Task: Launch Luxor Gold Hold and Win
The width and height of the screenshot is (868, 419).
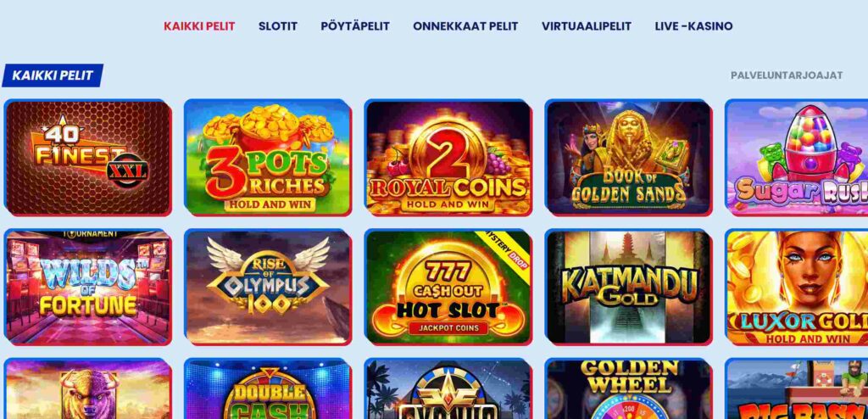Action: pos(797,287)
